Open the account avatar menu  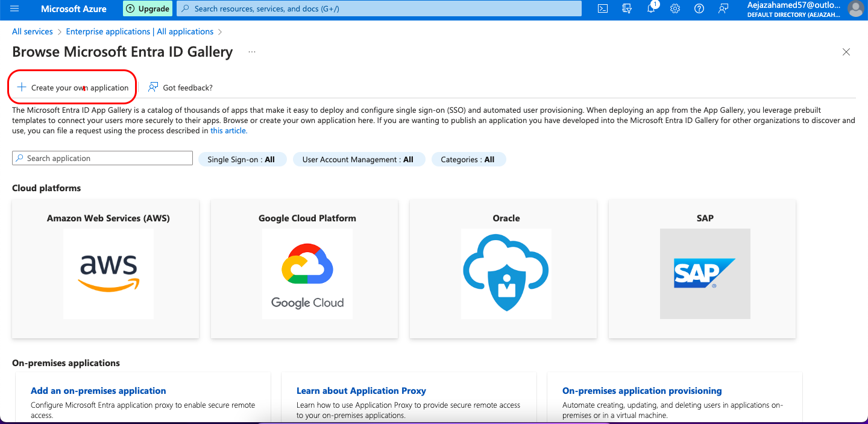pyautogui.click(x=855, y=9)
